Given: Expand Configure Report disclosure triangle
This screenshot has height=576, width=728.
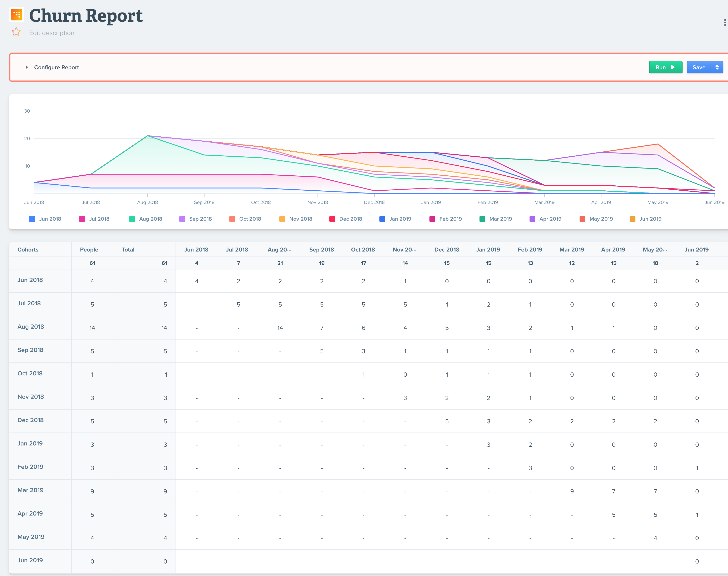Looking at the screenshot, I should 27,67.
